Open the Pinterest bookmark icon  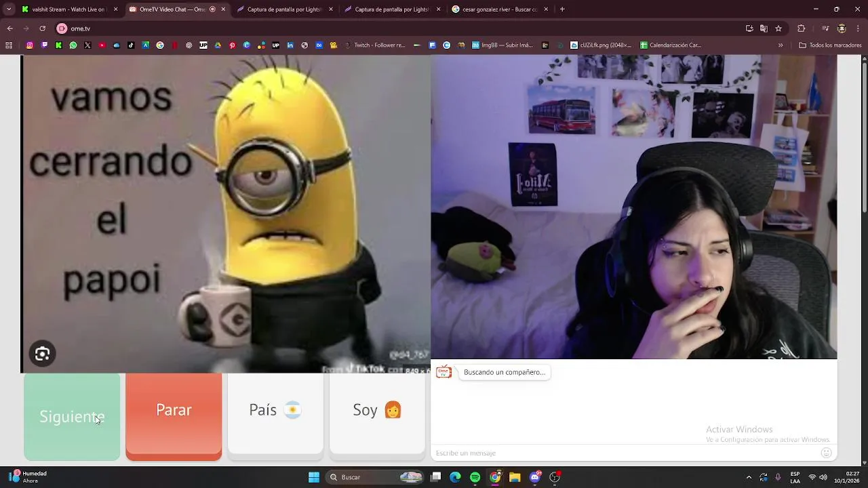[x=232, y=45]
